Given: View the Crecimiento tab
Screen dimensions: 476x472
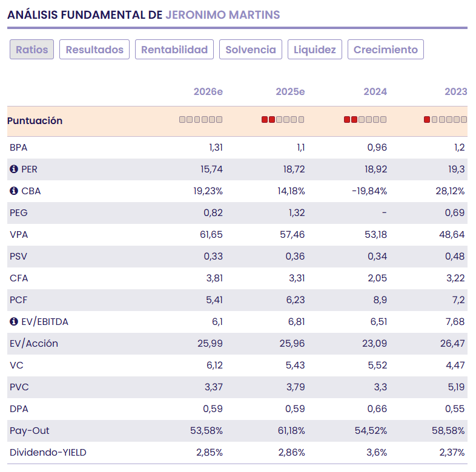Looking at the screenshot, I should click(386, 50).
